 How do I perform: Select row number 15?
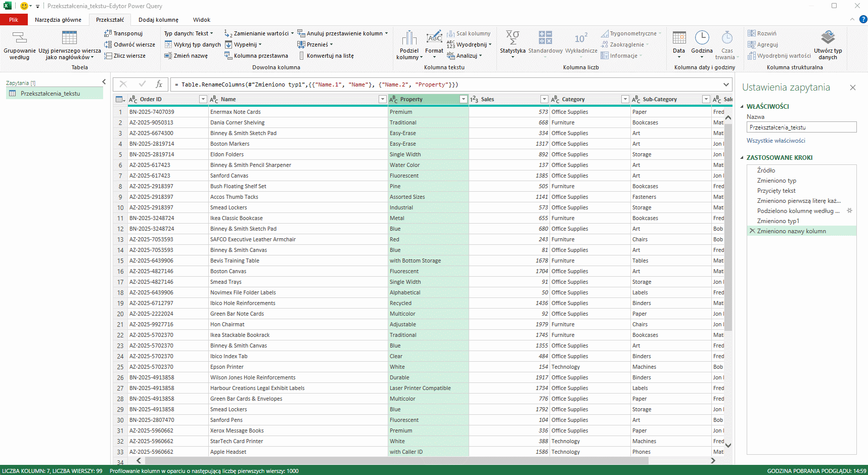click(x=120, y=261)
